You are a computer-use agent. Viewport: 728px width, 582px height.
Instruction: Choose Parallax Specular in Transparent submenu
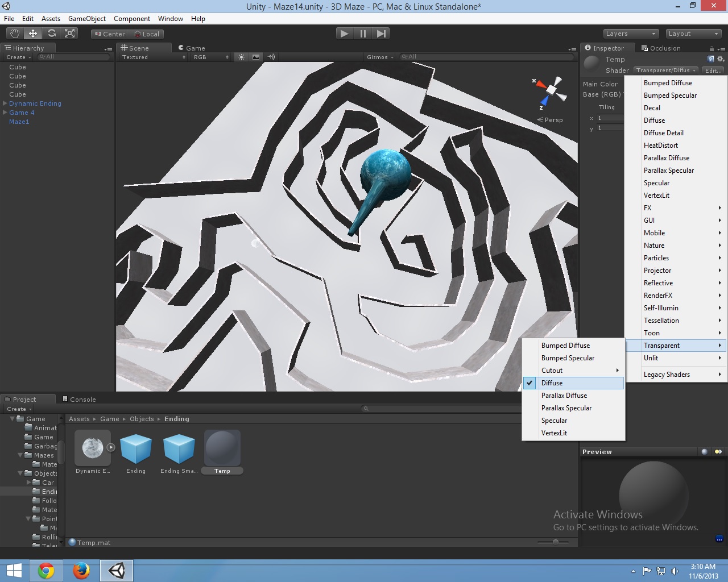(x=573, y=408)
